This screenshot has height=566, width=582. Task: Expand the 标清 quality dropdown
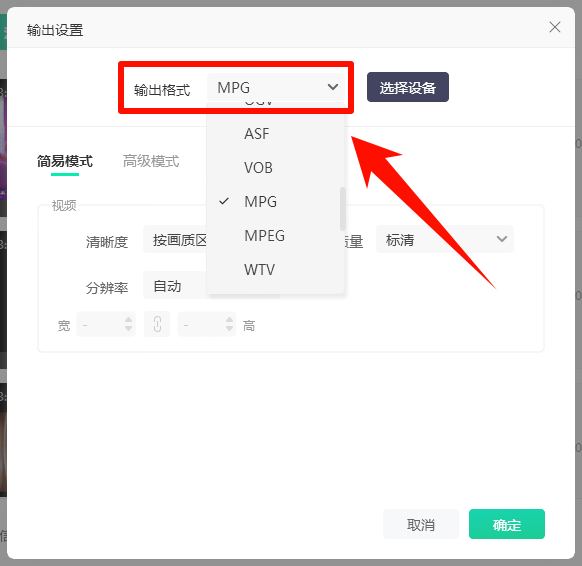[x=445, y=239]
